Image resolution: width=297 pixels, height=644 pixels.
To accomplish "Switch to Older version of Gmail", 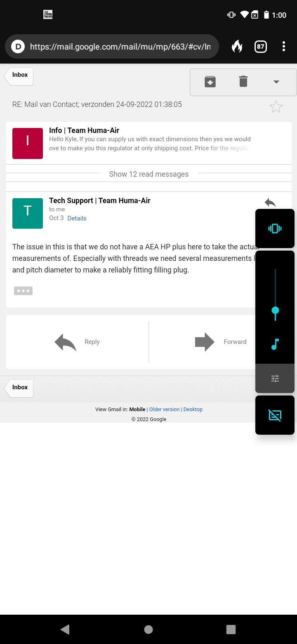I will 165,410.
